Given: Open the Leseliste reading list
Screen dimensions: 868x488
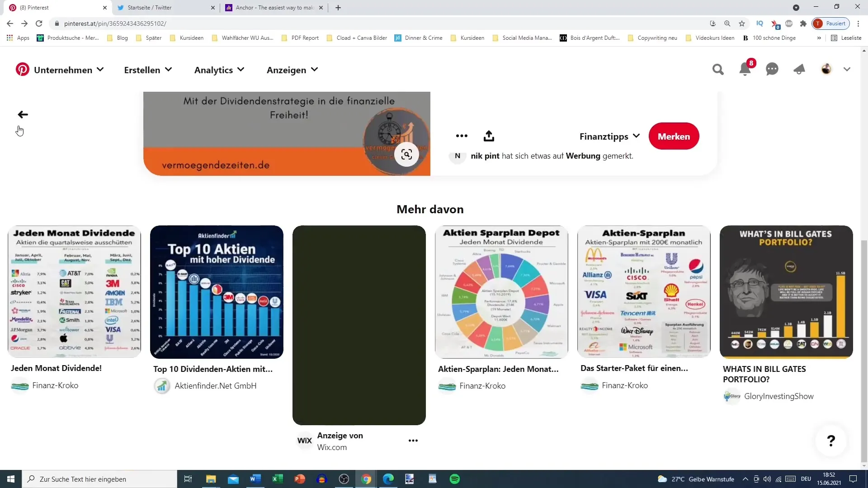Looking at the screenshot, I should [x=847, y=38].
